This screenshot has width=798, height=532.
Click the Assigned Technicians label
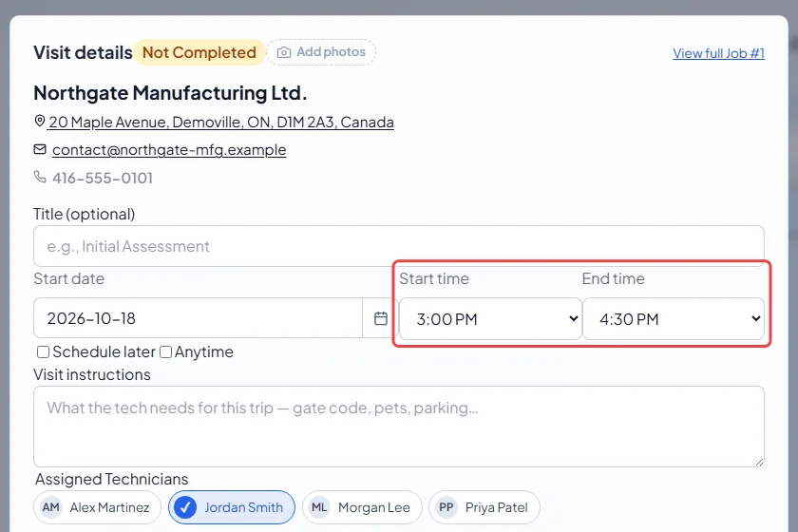coord(111,479)
